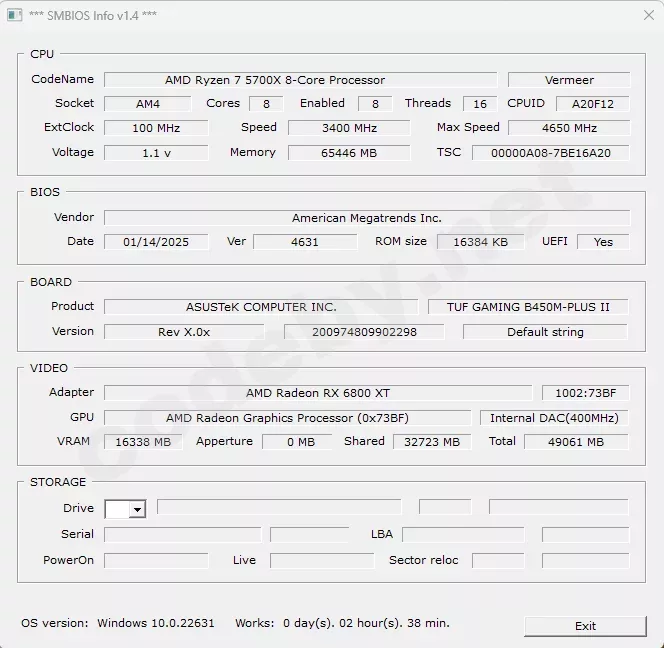Click the empty PowerOn field
The width and height of the screenshot is (664, 648).
coord(156,560)
